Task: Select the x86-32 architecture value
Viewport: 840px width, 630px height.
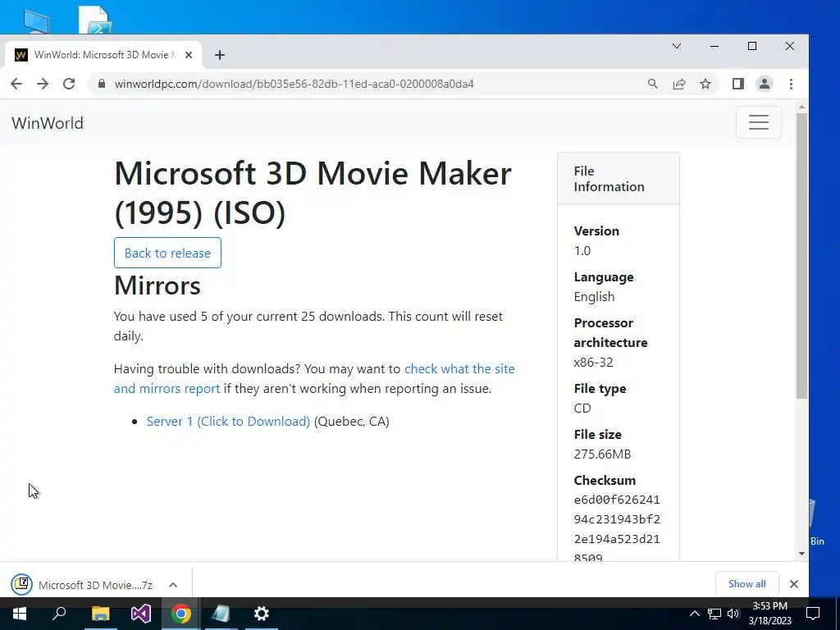Action: [x=593, y=362]
